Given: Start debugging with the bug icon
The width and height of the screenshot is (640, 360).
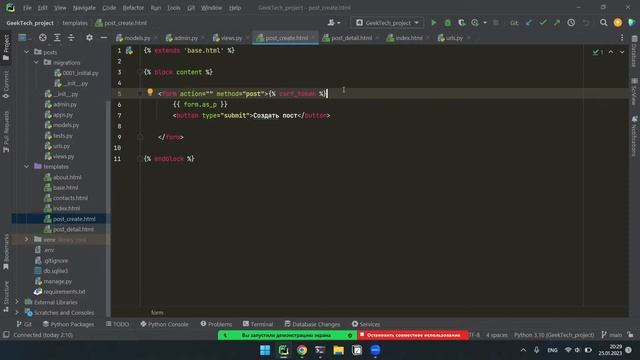Looking at the screenshot, I should point(448,23).
